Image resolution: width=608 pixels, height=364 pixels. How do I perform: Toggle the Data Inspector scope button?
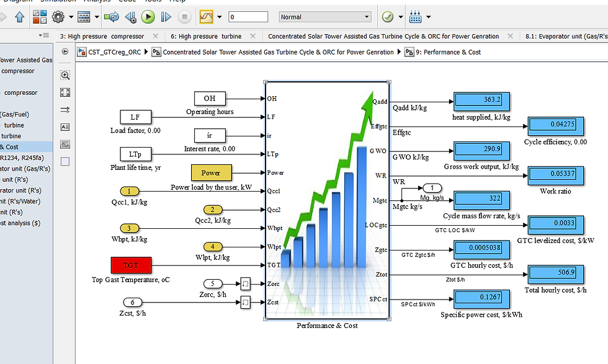[206, 17]
